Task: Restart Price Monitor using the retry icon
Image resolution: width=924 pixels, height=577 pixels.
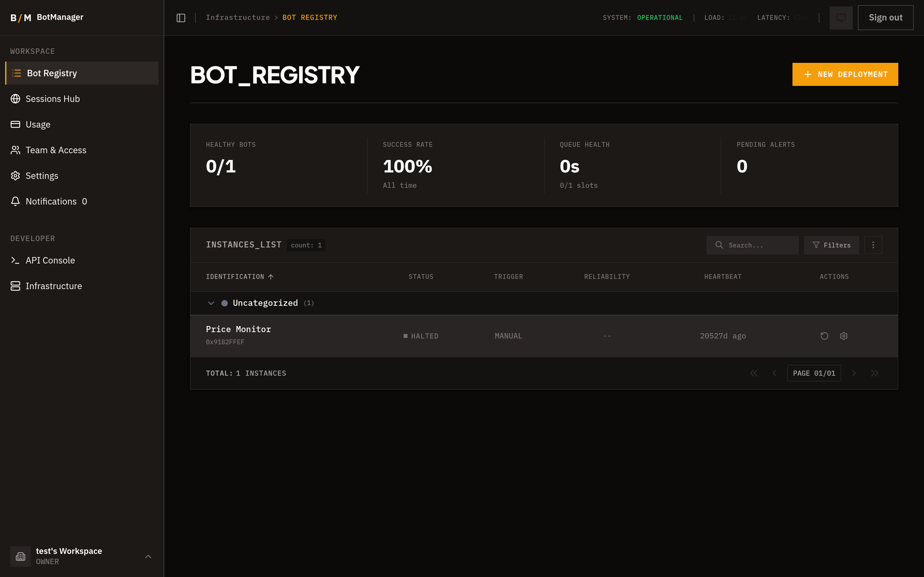Action: (824, 336)
